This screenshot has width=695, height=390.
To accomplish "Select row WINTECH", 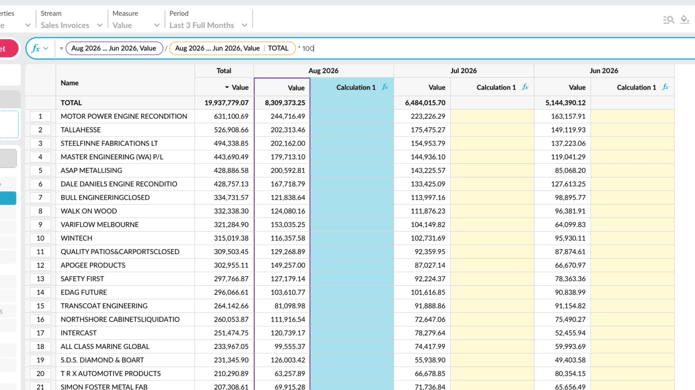I will click(76, 238).
